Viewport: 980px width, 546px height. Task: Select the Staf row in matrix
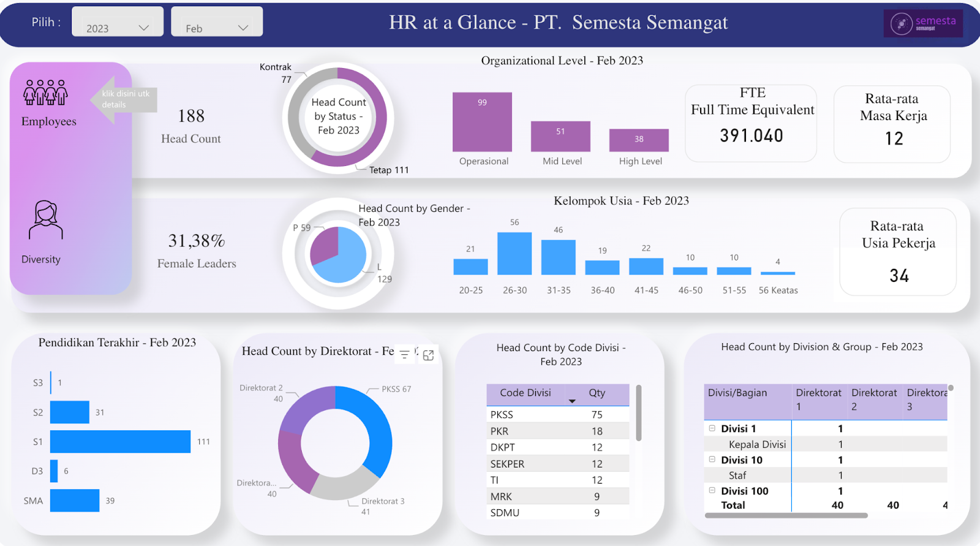pyautogui.click(x=826, y=476)
